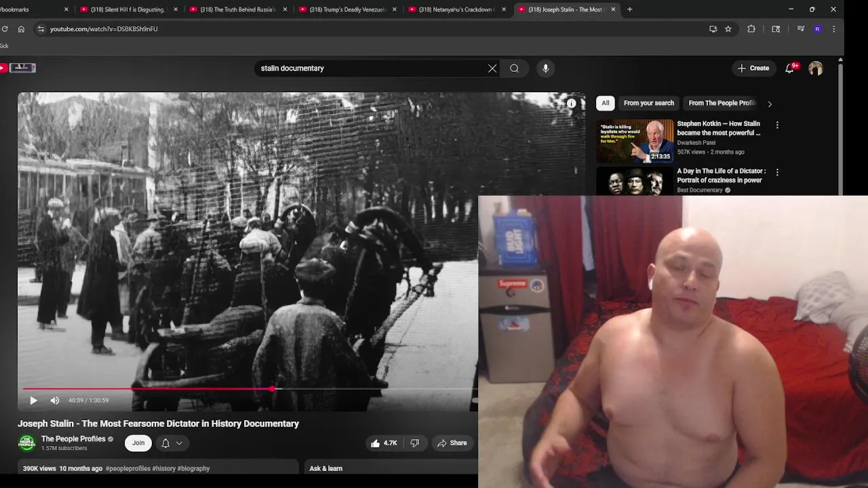Image resolution: width=868 pixels, height=488 pixels.
Task: Open options for Dictator documentary video
Action: (x=777, y=173)
